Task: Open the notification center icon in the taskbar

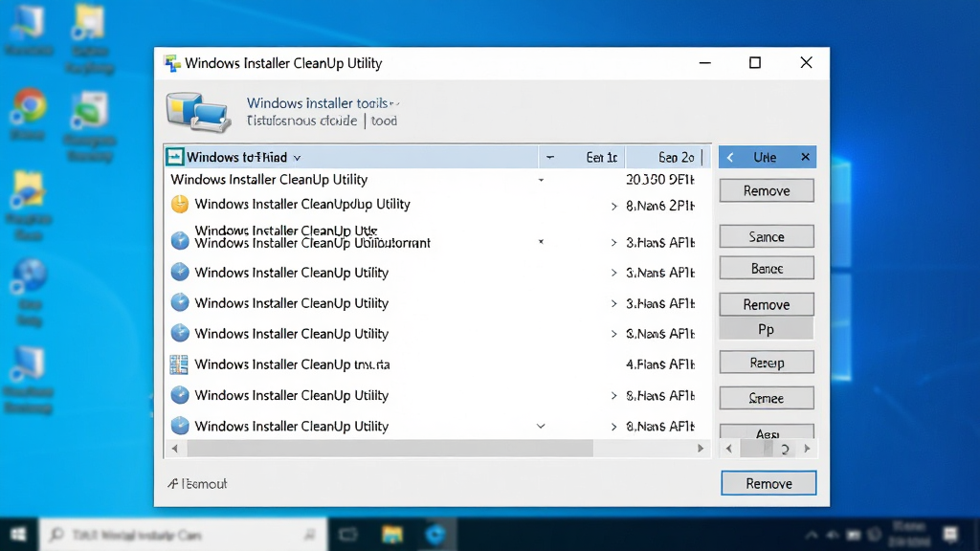Action: pos(950,535)
